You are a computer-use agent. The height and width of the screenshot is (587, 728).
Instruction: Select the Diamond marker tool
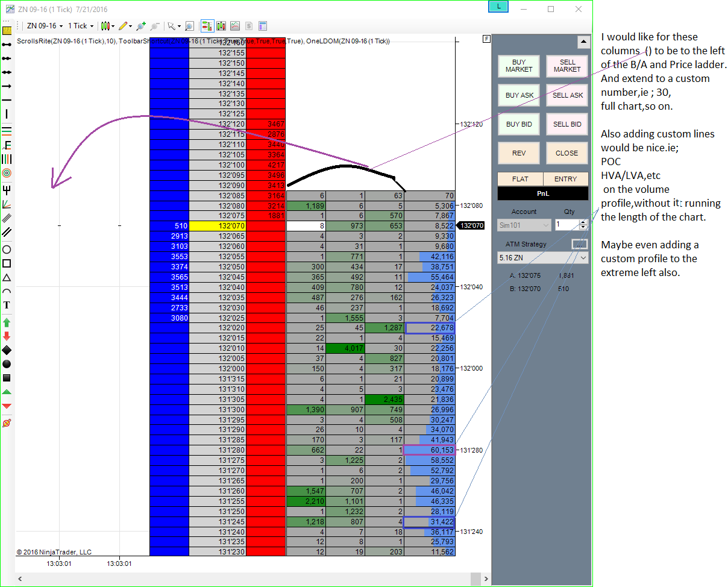pyautogui.click(x=7, y=350)
